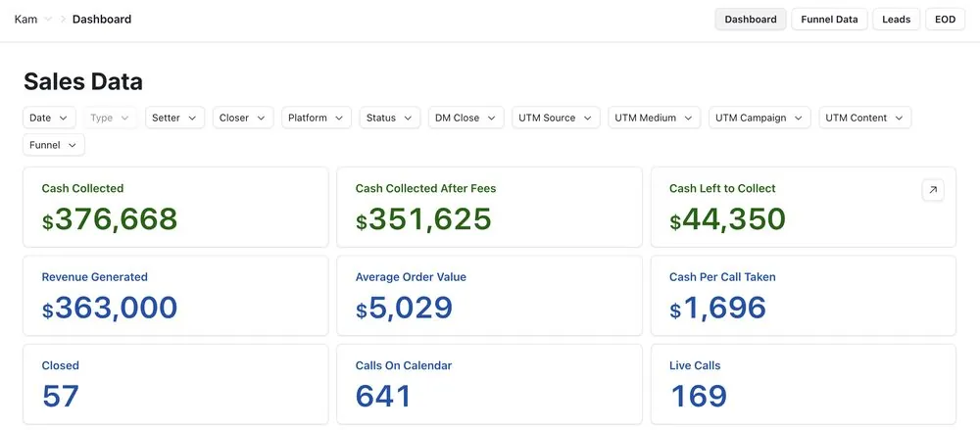980x430 pixels.
Task: Switch to the Leads tab
Action: pyautogui.click(x=897, y=20)
